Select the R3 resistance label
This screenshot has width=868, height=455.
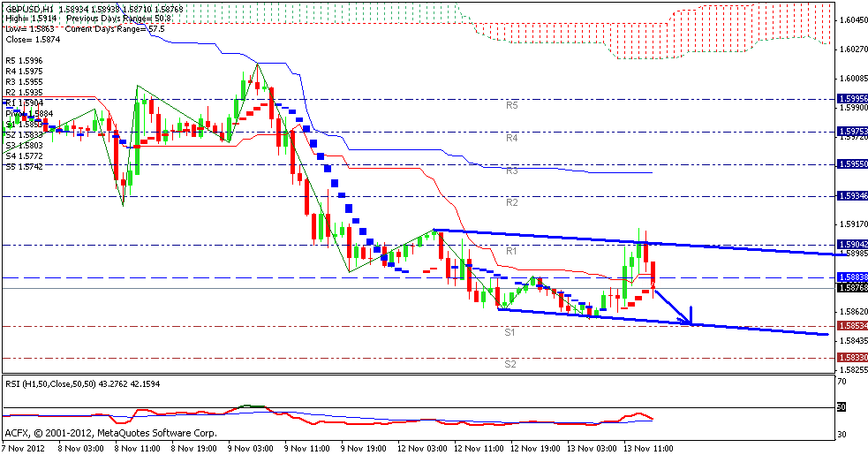[512, 171]
